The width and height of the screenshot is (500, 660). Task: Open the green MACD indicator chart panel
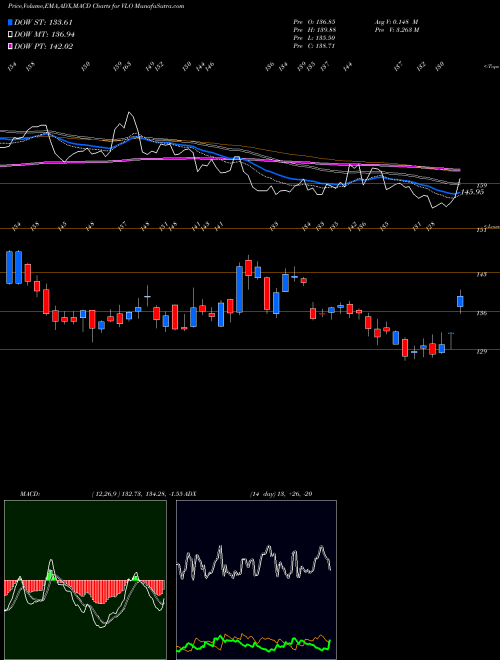pyautogui.click(x=85, y=580)
